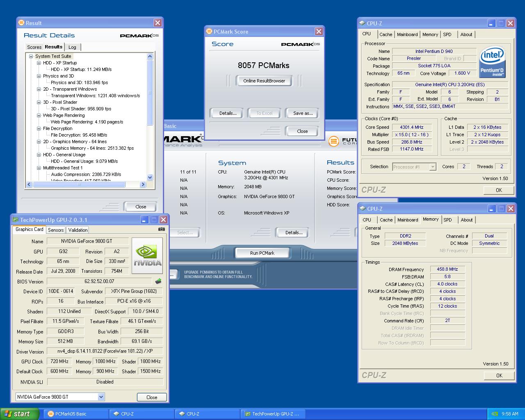
Task: Click the PCMark Score title bar icon
Action: click(x=209, y=32)
